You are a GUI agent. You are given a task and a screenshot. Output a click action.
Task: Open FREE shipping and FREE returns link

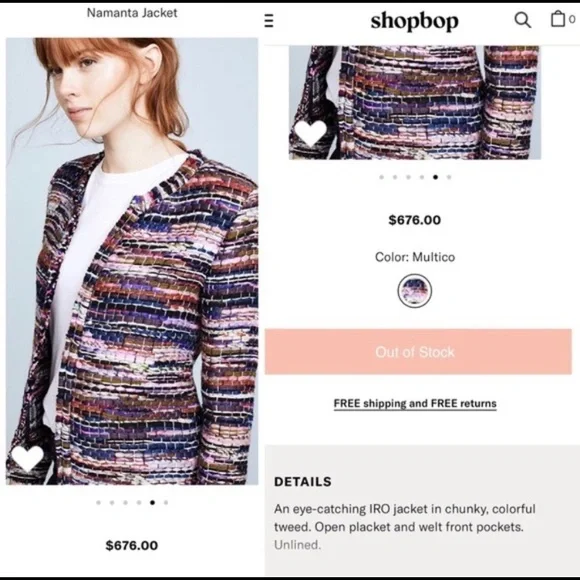(415, 404)
